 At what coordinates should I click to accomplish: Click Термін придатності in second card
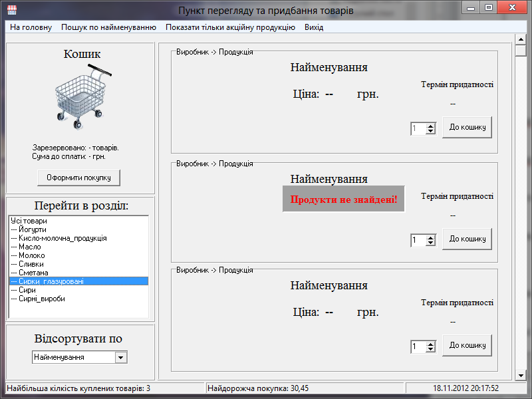[x=457, y=196]
